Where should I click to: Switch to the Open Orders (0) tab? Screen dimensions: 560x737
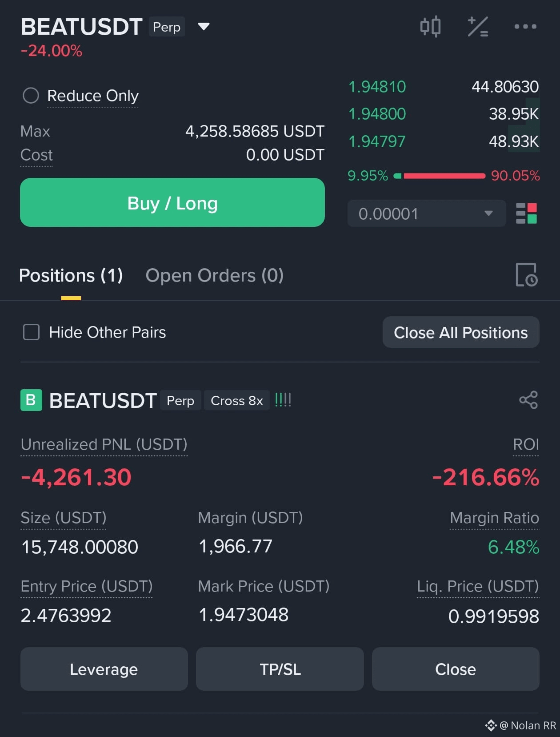(215, 275)
